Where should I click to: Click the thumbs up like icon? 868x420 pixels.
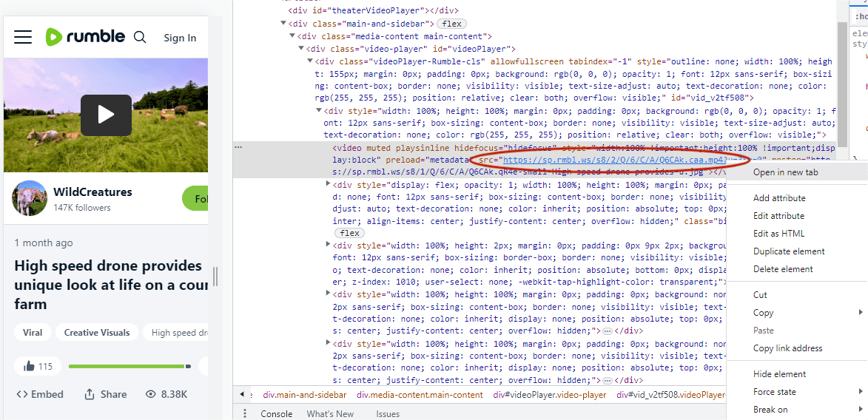pos(30,366)
